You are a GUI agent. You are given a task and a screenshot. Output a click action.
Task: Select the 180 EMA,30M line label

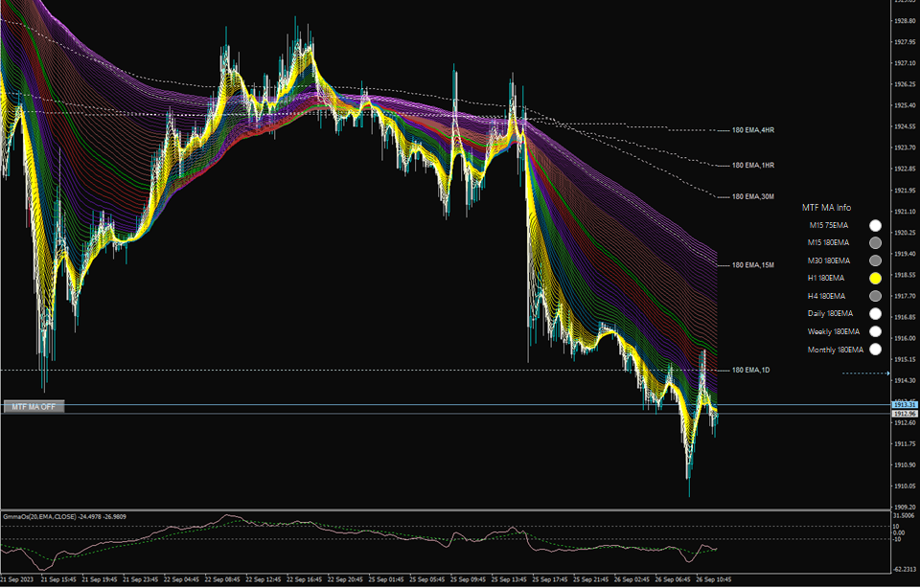coord(753,197)
